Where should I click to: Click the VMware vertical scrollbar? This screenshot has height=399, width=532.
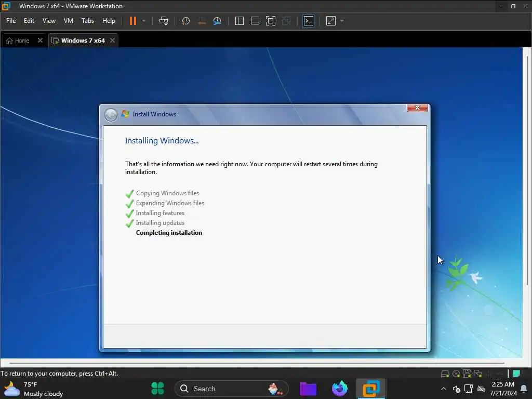(x=527, y=170)
